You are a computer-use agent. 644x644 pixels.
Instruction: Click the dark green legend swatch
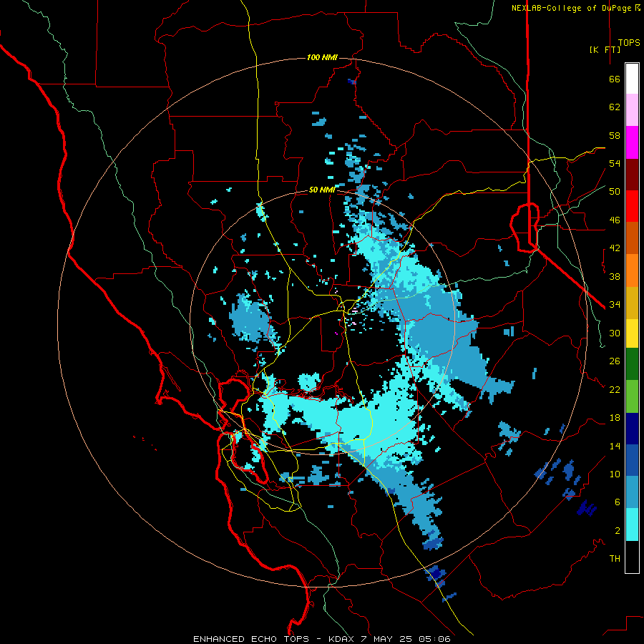[x=632, y=364]
